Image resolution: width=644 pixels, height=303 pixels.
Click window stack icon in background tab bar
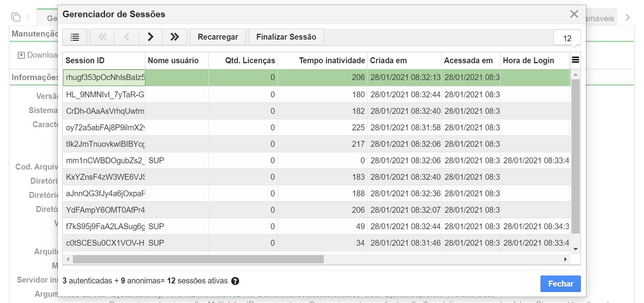pos(16,17)
